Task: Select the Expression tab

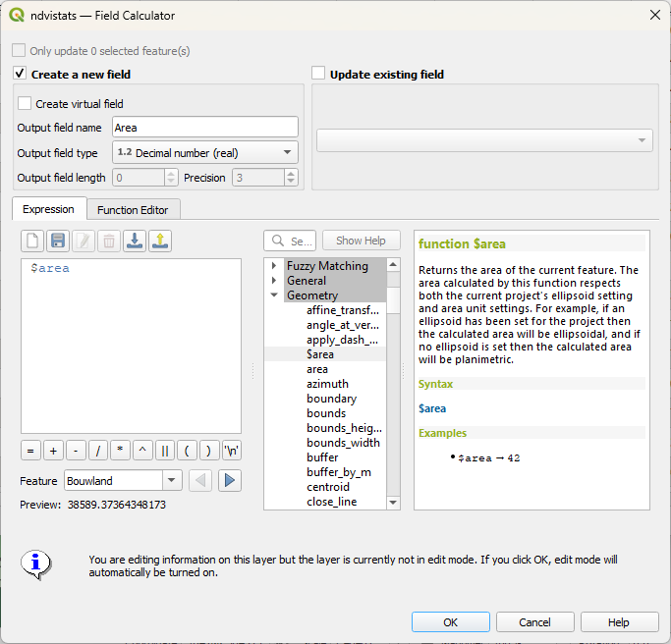Action: [48, 209]
